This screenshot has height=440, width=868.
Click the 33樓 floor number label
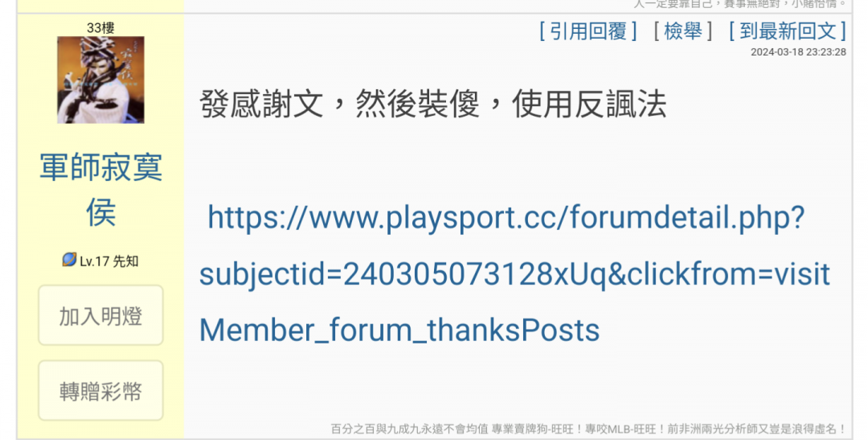[100, 27]
